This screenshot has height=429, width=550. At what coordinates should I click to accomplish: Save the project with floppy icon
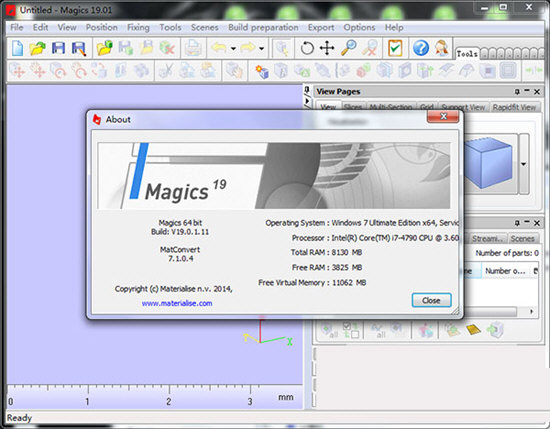[58, 48]
